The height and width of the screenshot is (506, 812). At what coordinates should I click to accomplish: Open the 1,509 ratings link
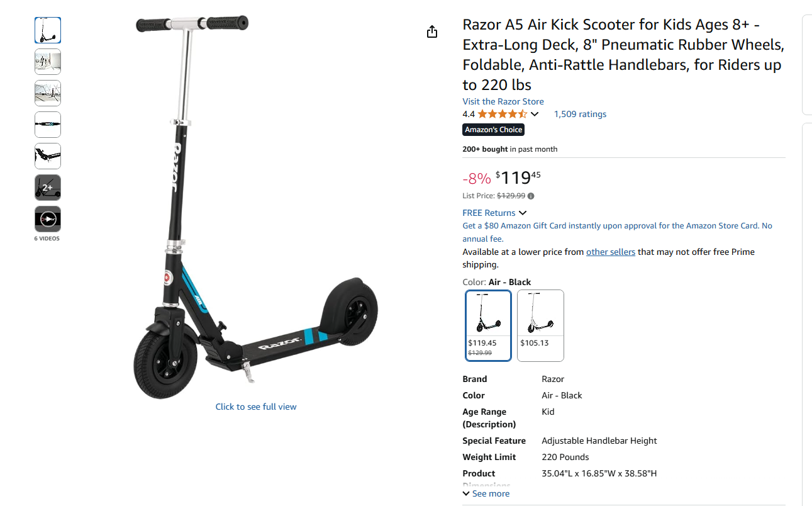point(580,114)
